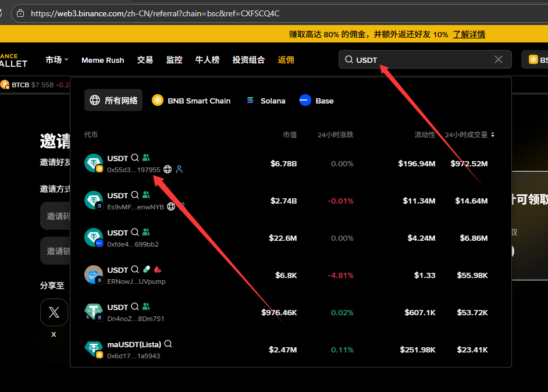Click the globe icon beside address 0x55d3...197955

click(x=168, y=169)
